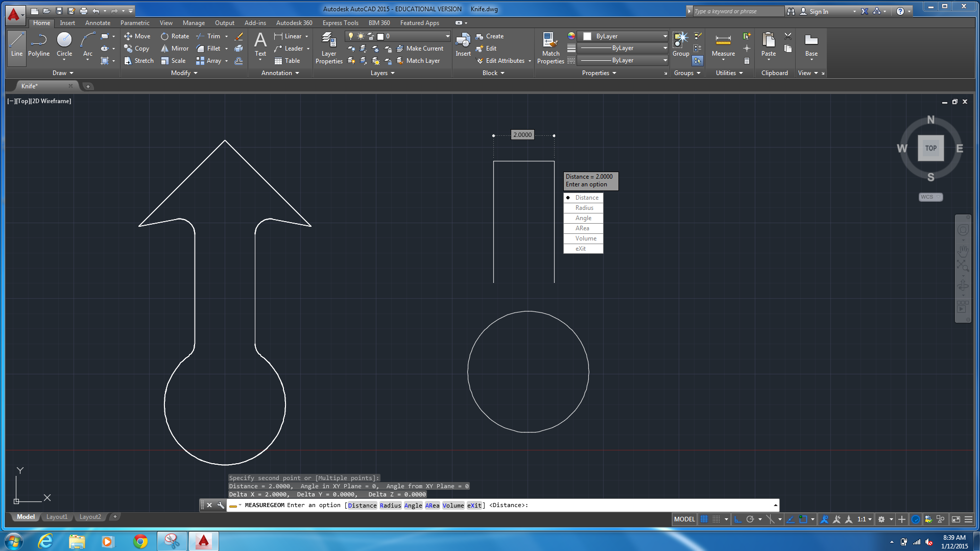980x551 pixels.
Task: Click the Move tool
Action: pyautogui.click(x=137, y=36)
